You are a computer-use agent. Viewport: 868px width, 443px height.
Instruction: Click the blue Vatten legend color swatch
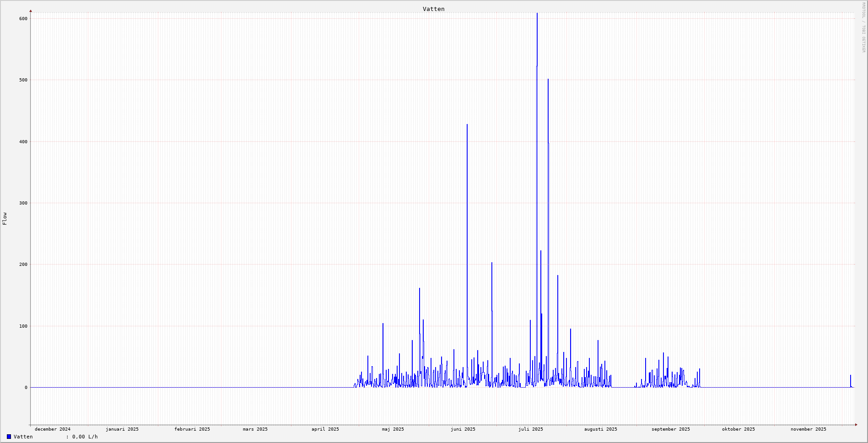click(x=9, y=437)
